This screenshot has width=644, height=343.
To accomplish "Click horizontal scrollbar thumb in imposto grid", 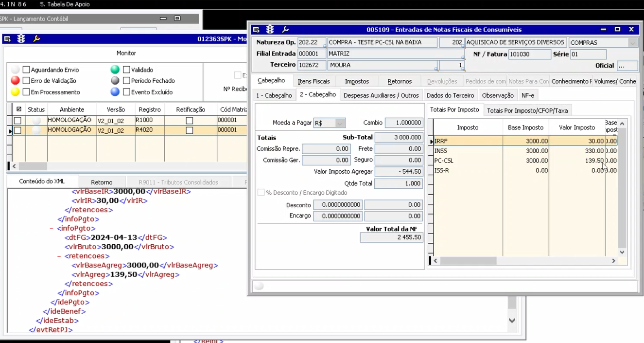I will 468,261.
